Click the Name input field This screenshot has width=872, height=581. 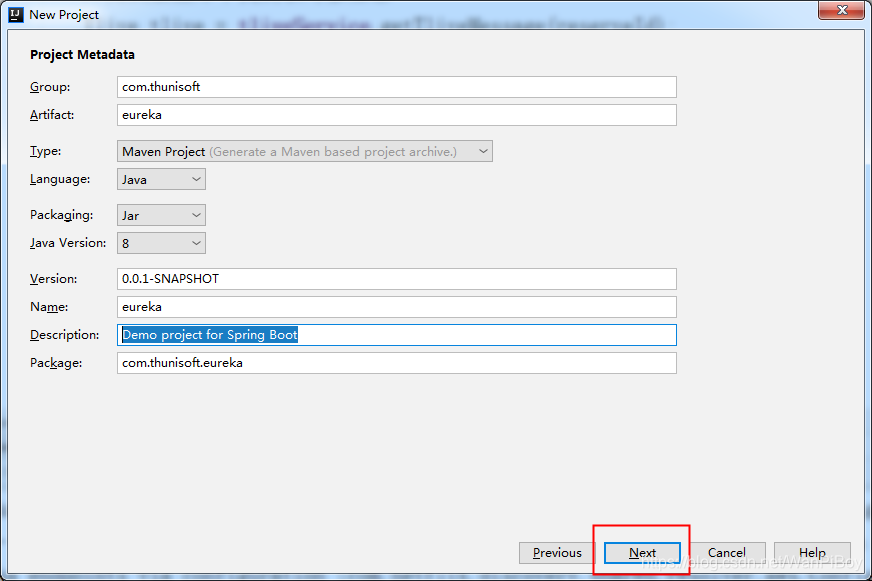point(397,307)
